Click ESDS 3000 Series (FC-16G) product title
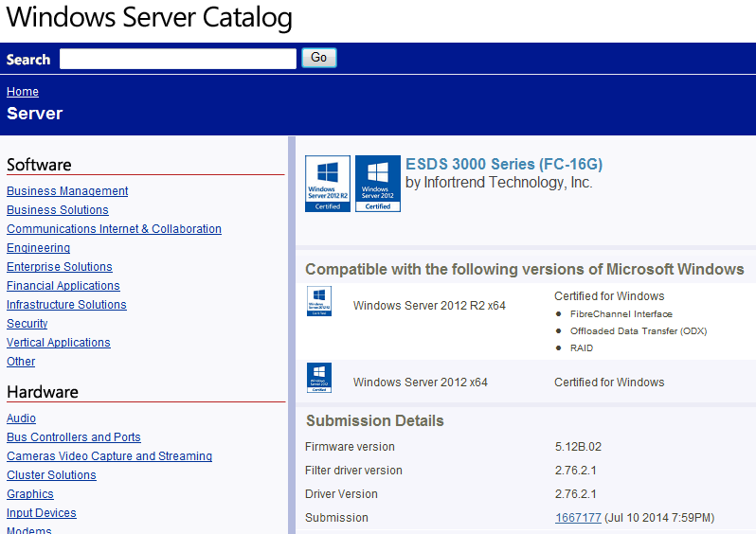Image resolution: width=756 pixels, height=534 pixels. (504, 164)
